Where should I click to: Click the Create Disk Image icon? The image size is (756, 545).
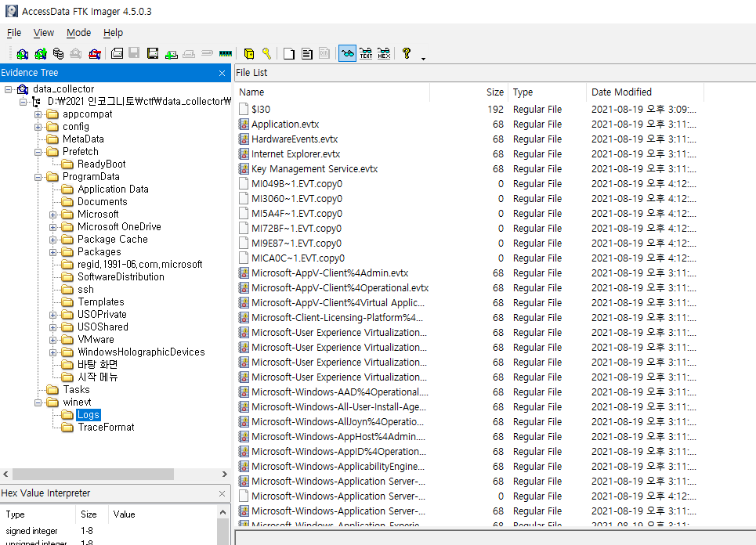117,53
